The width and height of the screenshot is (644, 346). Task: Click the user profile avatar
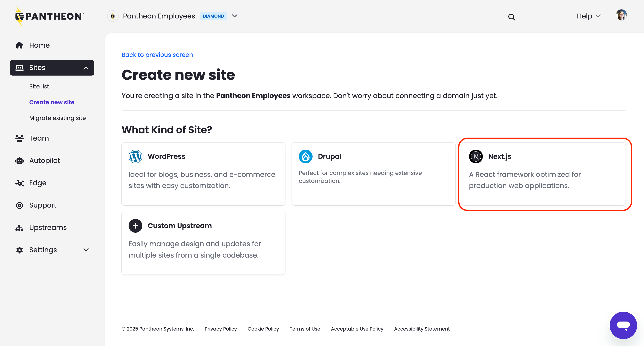[621, 15]
